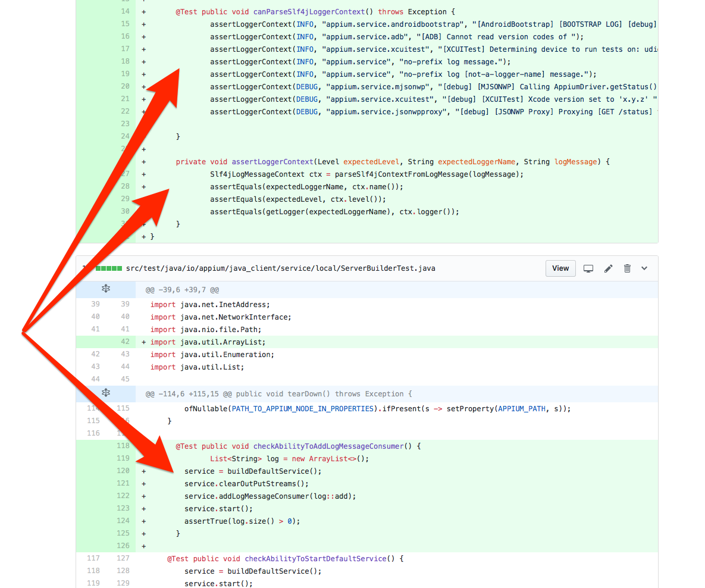
Task: Open ServerBuilderTest.java in GitHub Desktop
Action: [588, 268]
